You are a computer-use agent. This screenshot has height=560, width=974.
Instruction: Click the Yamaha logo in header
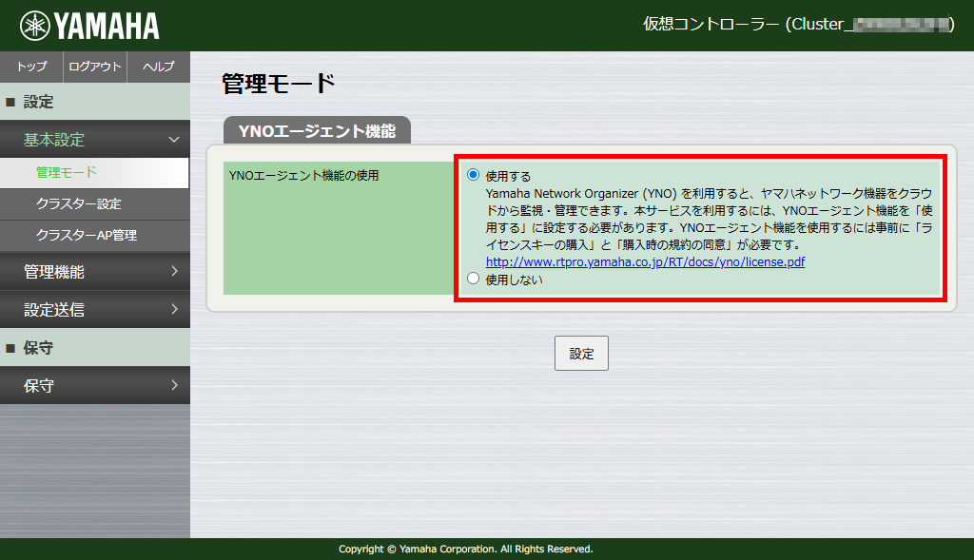pos(89,26)
